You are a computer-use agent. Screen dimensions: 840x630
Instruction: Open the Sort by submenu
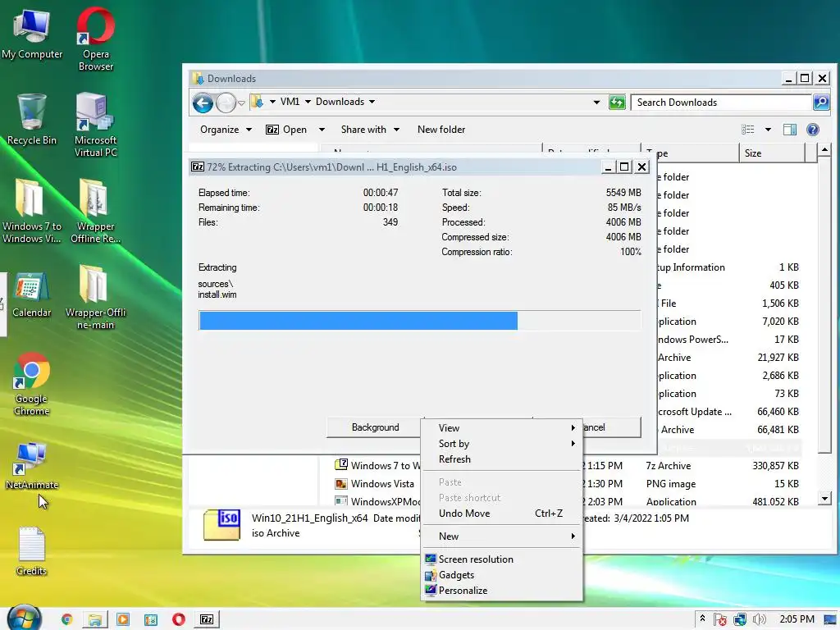502,444
